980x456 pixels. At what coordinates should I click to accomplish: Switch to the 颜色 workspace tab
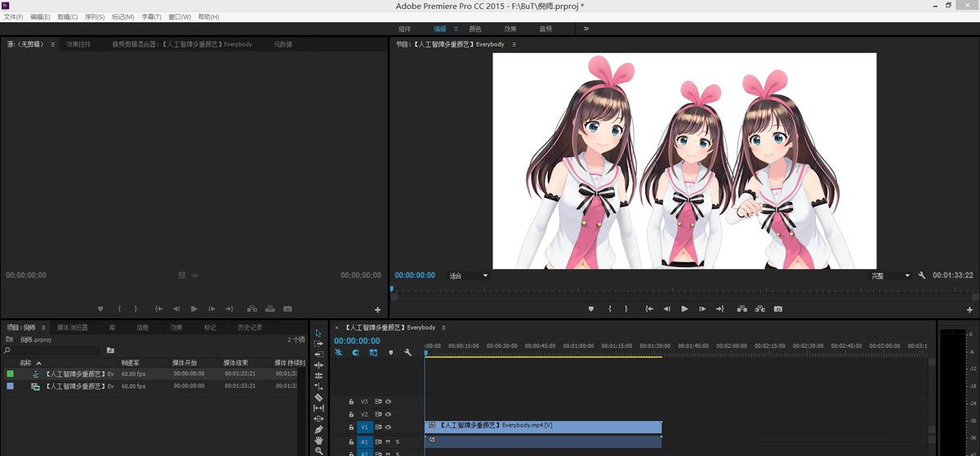[x=474, y=29]
